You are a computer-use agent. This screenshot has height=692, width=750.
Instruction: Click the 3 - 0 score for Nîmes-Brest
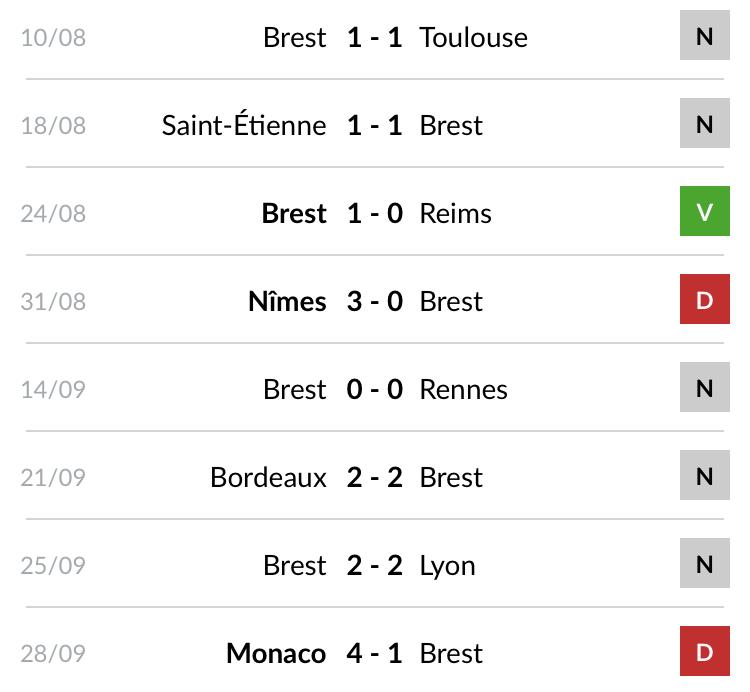[375, 301]
